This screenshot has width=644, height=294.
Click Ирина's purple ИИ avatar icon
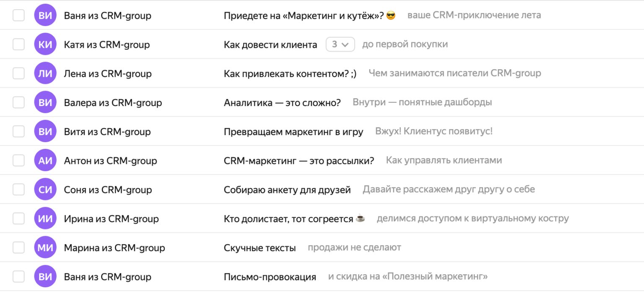[45, 219]
